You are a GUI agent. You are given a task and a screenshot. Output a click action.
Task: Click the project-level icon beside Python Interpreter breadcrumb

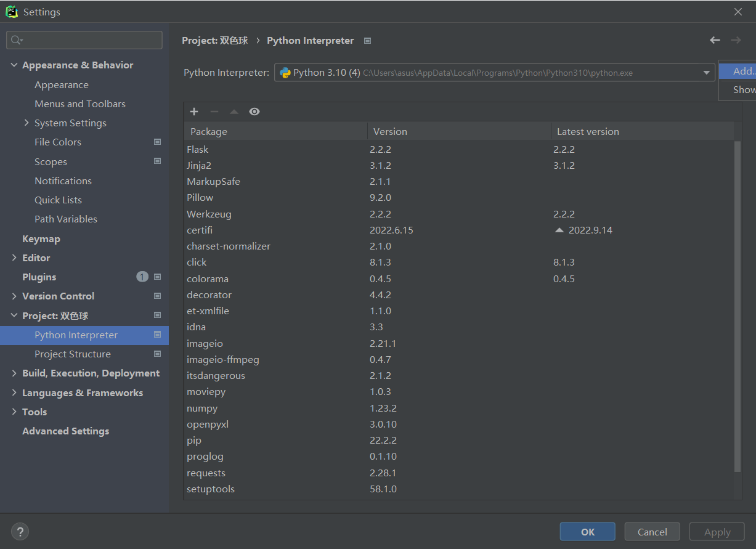click(x=368, y=41)
